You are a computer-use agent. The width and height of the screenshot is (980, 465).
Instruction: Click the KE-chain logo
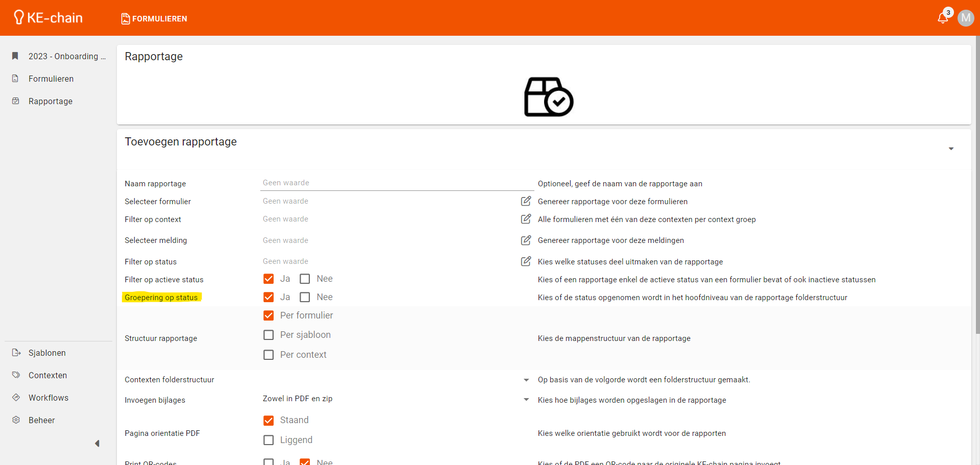coord(48,18)
